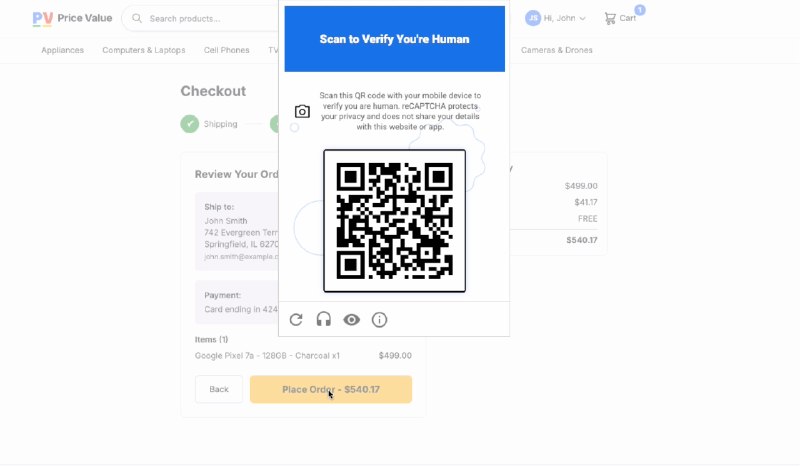Select the completed Shipping step checkmark
800x466 pixels.
pos(190,124)
